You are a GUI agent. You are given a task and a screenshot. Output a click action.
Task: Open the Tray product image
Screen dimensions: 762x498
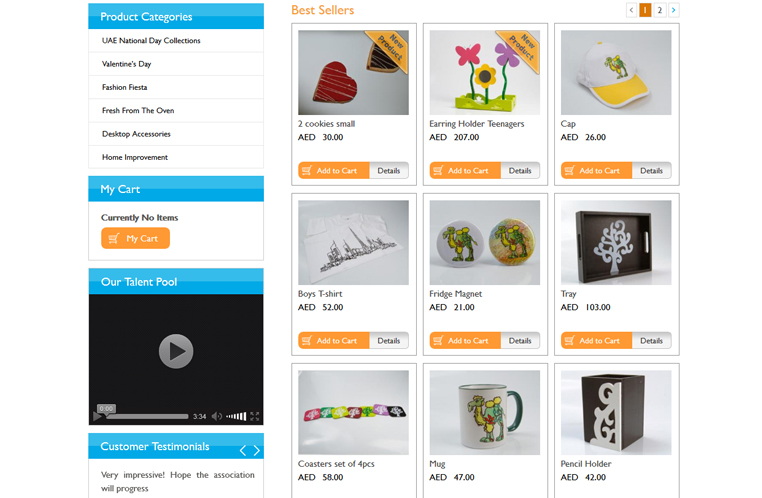tap(616, 242)
